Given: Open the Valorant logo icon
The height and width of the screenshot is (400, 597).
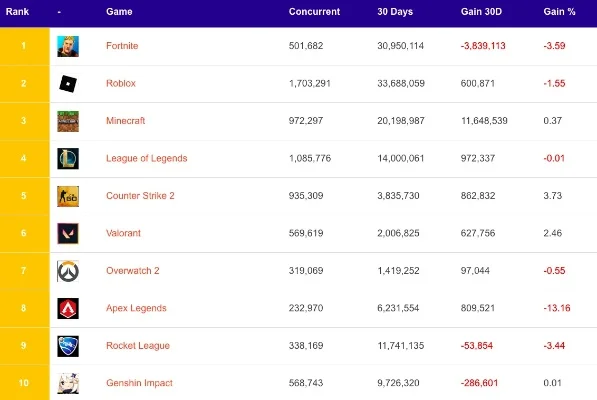Looking at the screenshot, I should (68, 233).
